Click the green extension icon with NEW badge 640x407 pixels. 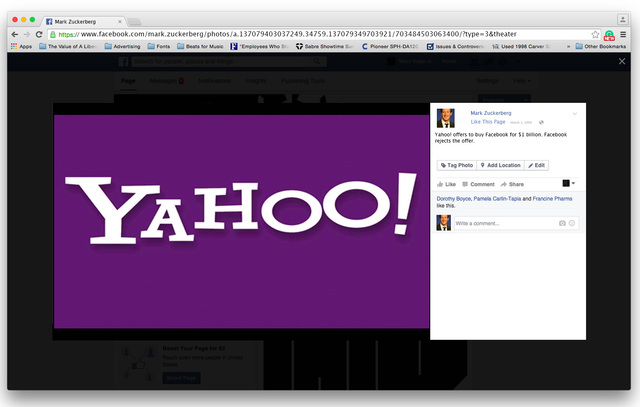(x=609, y=35)
